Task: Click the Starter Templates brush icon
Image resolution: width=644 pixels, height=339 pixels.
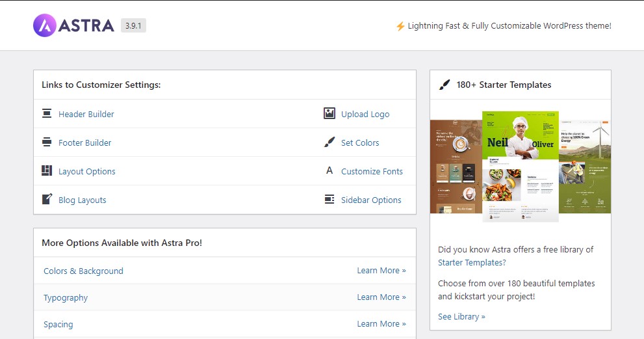Action: [444, 85]
